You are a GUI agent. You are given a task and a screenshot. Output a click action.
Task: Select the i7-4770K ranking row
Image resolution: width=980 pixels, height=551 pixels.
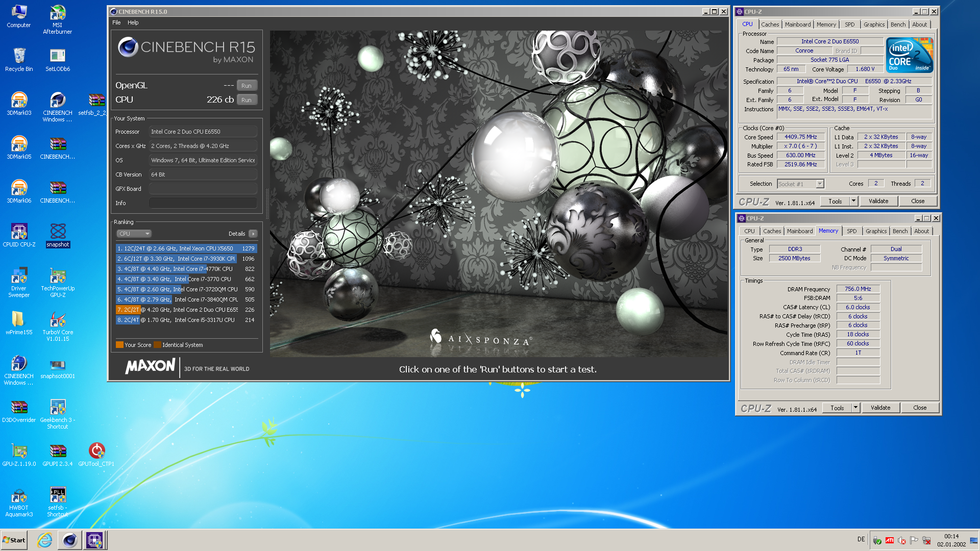point(186,269)
